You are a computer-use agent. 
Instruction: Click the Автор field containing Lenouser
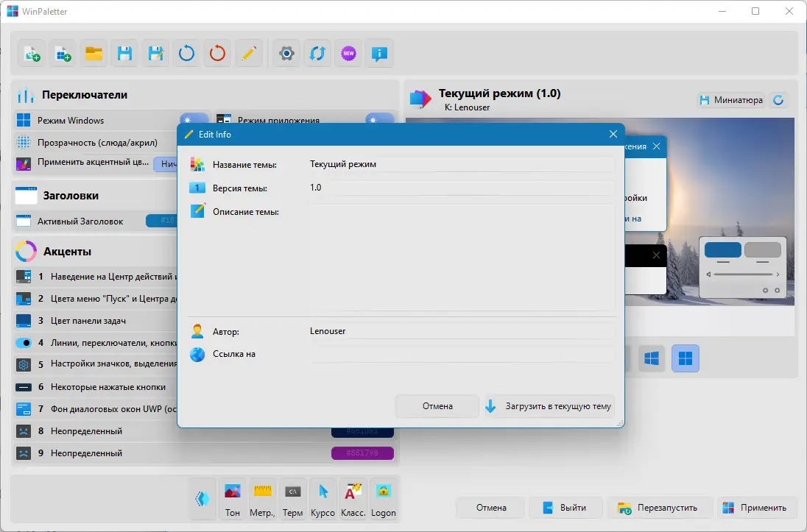point(461,331)
